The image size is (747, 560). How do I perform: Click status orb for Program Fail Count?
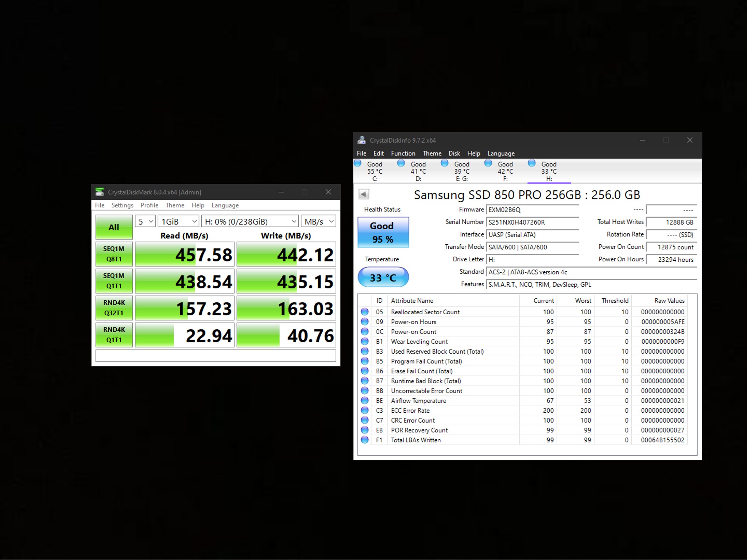point(364,361)
